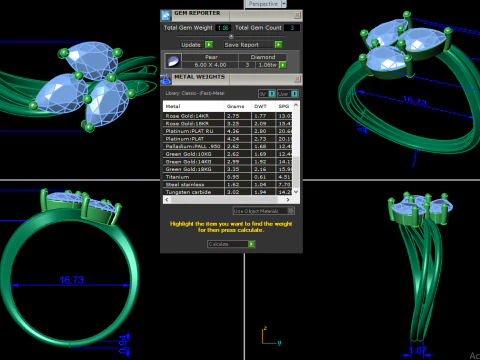Click the Save Report button label
The width and height of the screenshot is (480, 360).
(x=242, y=45)
